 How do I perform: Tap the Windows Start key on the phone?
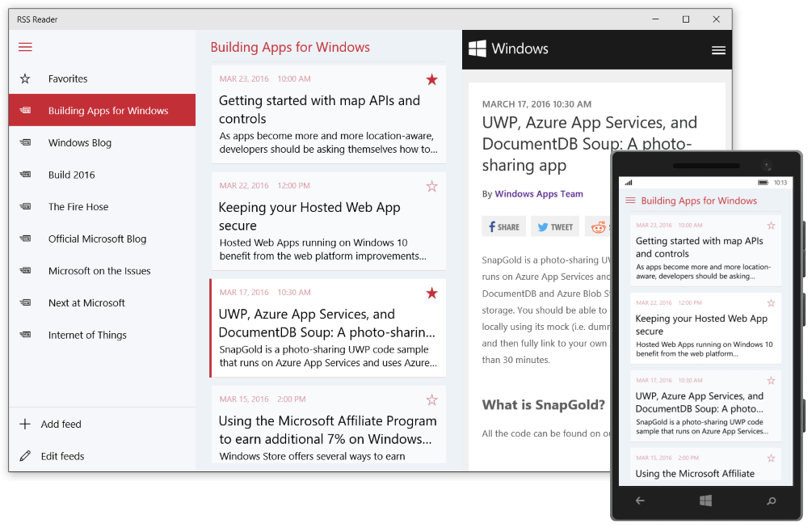705,501
